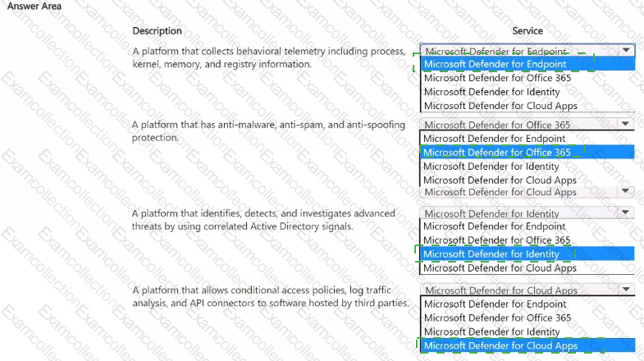Select highlighted Defender for Identity in Active Directory list

[491, 254]
